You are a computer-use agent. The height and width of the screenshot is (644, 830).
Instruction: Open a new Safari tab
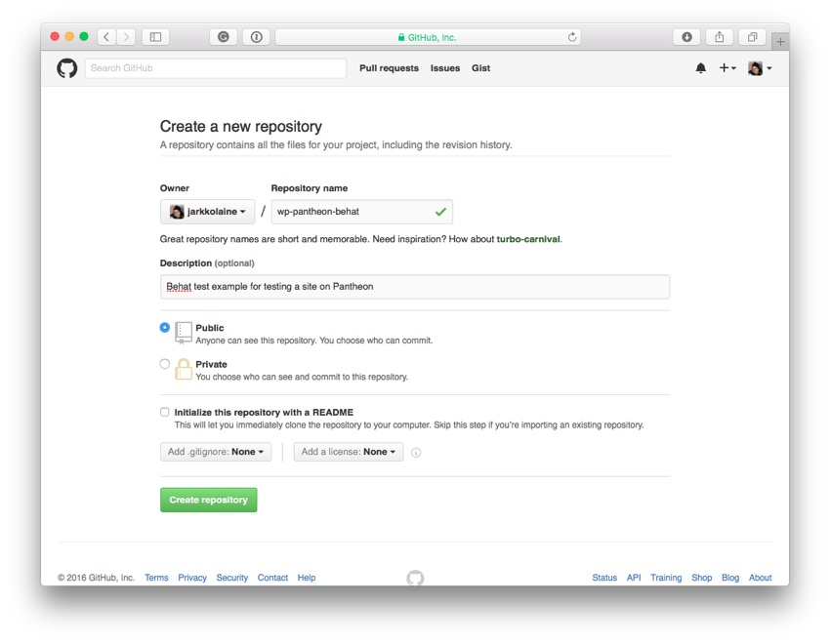780,41
